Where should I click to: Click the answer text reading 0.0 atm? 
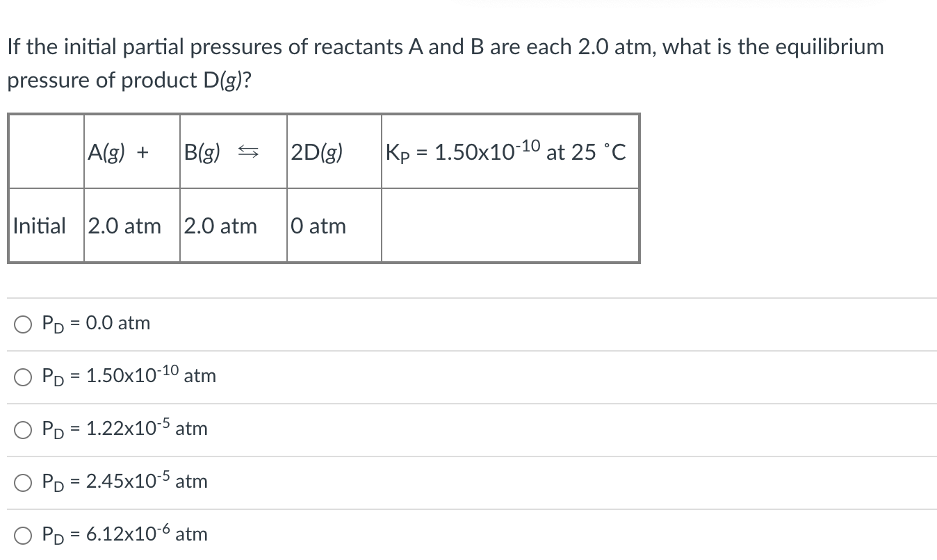tap(97, 322)
